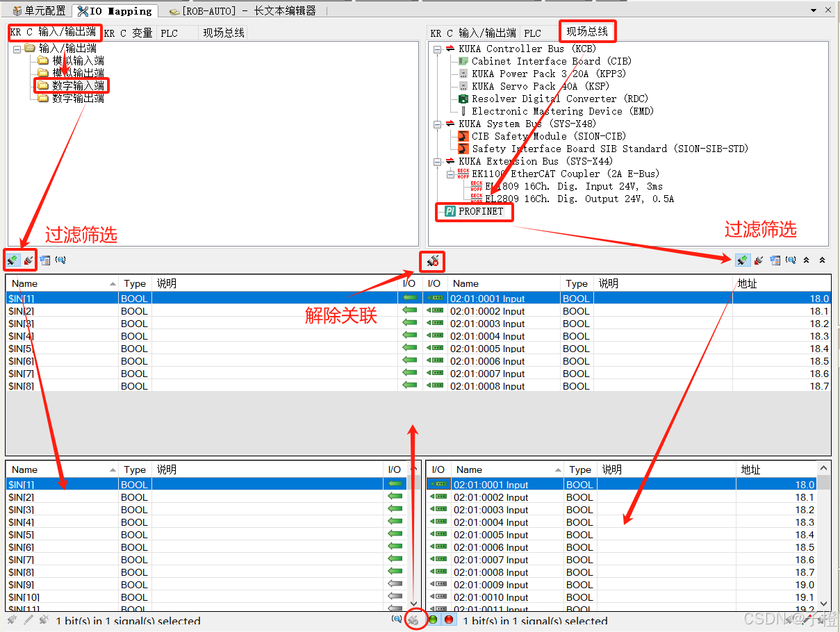Click address 18.7 in upper mapping table
The image size is (840, 632).
click(x=819, y=386)
